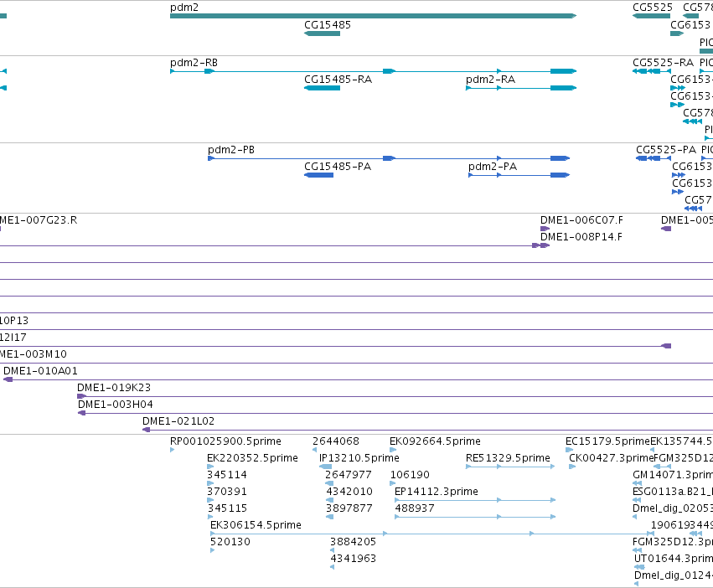Open EST EK220352.5prime

point(252,458)
